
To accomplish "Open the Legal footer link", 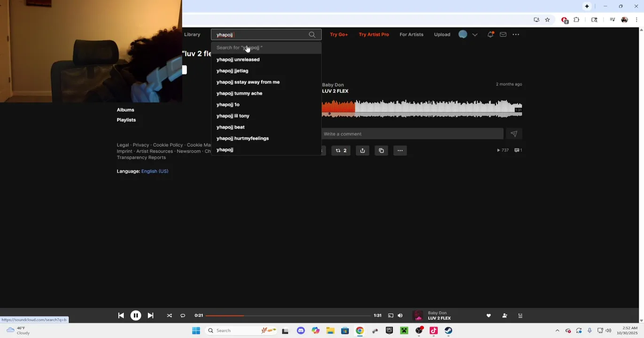I will click(123, 145).
